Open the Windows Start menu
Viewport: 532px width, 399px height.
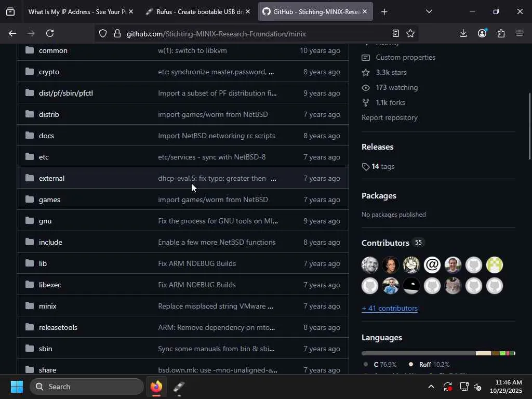[x=17, y=387]
